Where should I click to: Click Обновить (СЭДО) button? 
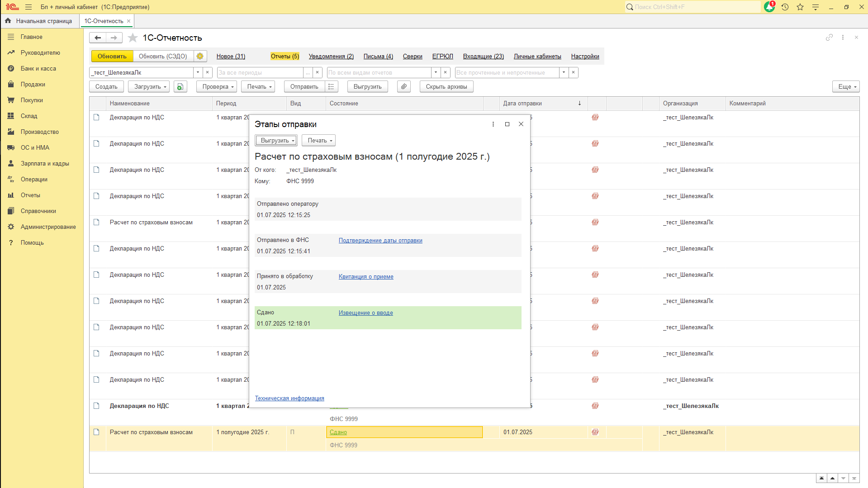click(x=163, y=56)
